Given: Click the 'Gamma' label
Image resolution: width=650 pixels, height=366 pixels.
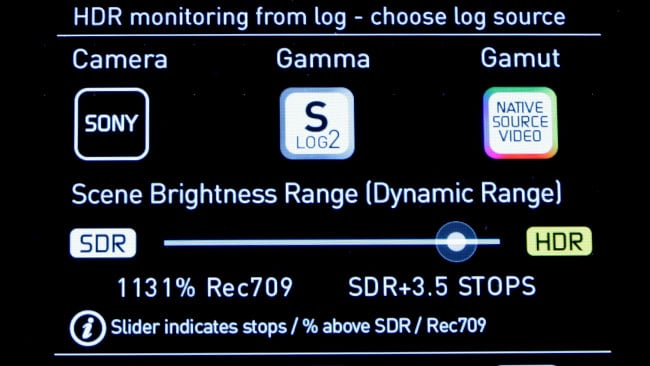Looking at the screenshot, I should tap(323, 58).
